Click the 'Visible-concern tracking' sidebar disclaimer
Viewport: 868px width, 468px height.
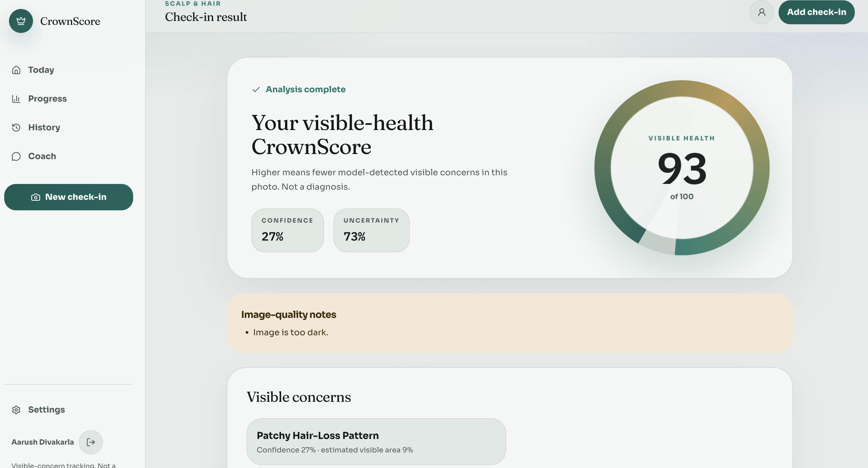pyautogui.click(x=64, y=465)
